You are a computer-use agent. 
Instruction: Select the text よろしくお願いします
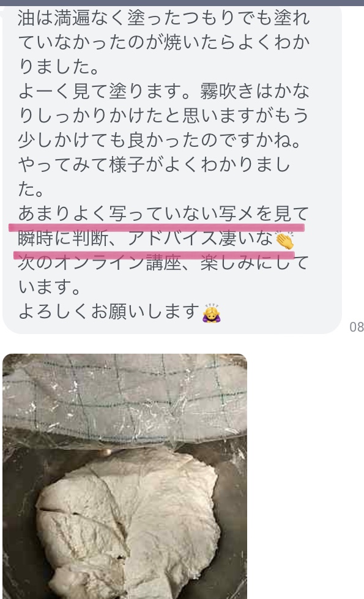(x=110, y=311)
